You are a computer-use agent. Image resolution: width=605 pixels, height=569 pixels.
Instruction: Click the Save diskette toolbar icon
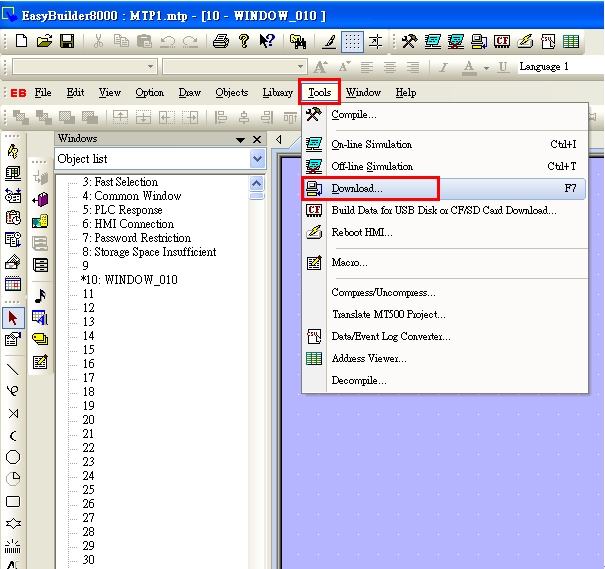(x=67, y=41)
